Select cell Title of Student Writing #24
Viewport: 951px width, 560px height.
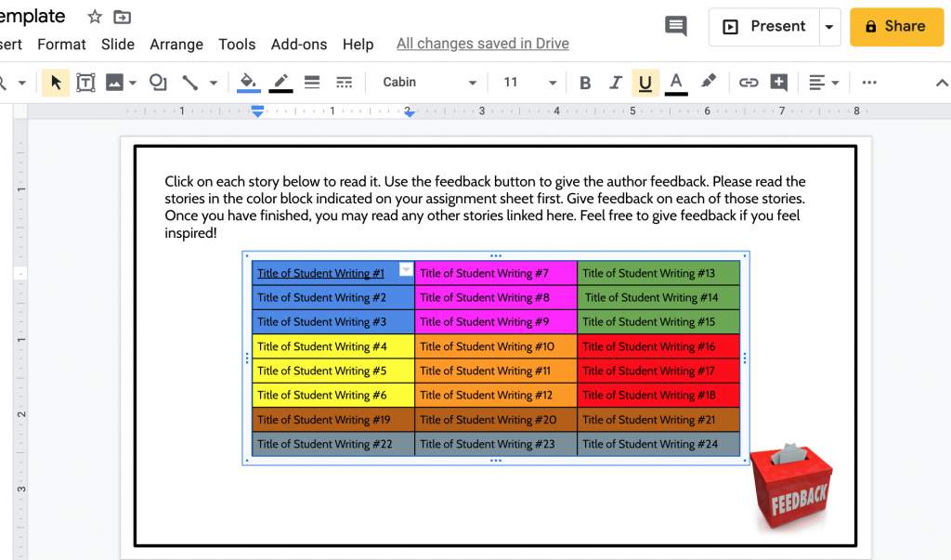(x=658, y=444)
